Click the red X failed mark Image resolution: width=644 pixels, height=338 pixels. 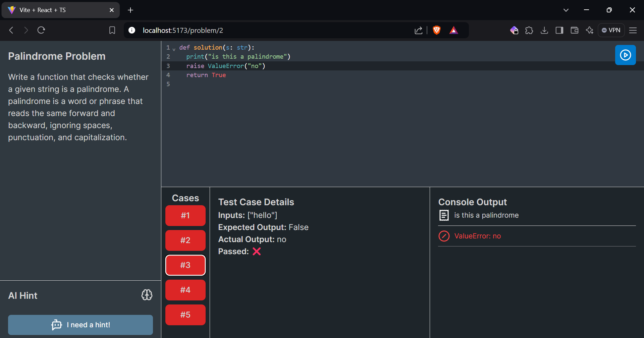click(257, 251)
